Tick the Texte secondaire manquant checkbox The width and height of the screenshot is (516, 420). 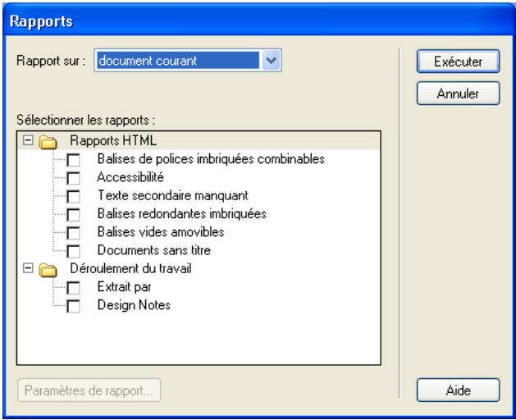tap(73, 197)
